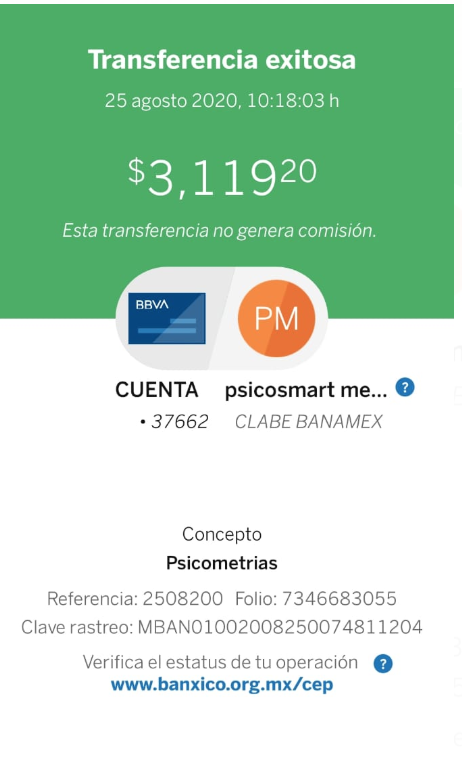
Task: Tap account ending in 37662
Action: click(x=174, y=421)
